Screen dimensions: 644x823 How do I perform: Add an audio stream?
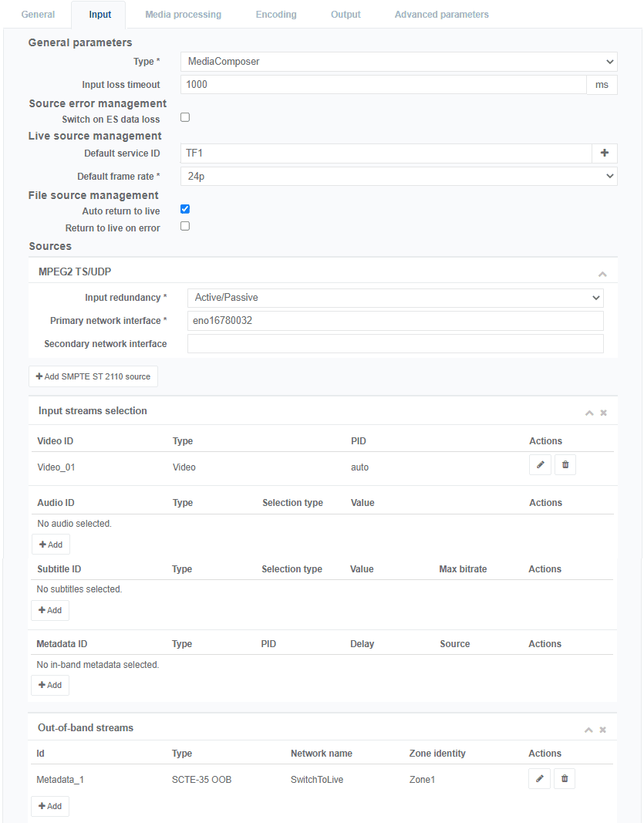click(50, 544)
